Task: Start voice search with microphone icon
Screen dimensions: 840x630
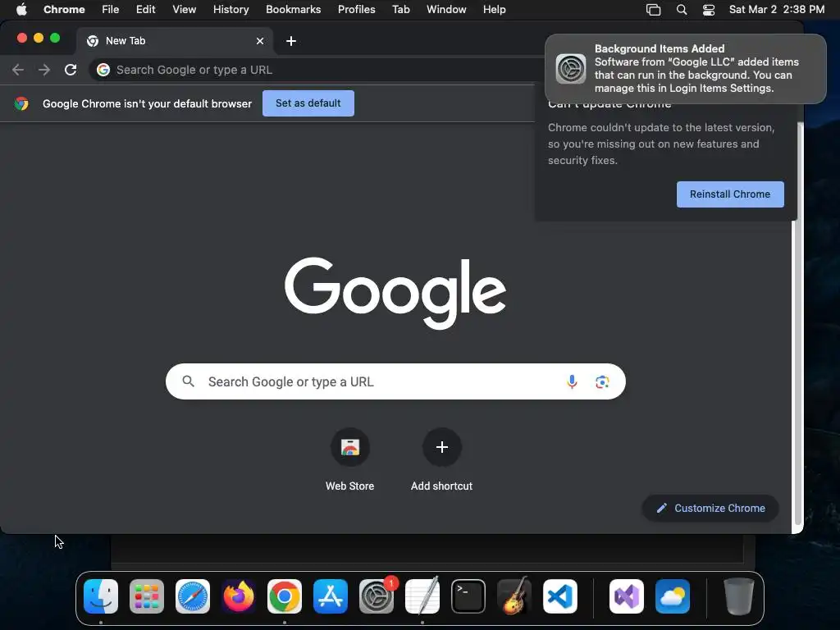Action: [x=572, y=381]
